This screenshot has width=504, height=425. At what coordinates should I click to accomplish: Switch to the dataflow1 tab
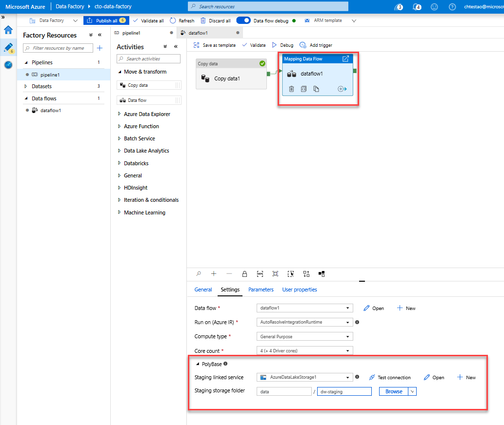210,33
